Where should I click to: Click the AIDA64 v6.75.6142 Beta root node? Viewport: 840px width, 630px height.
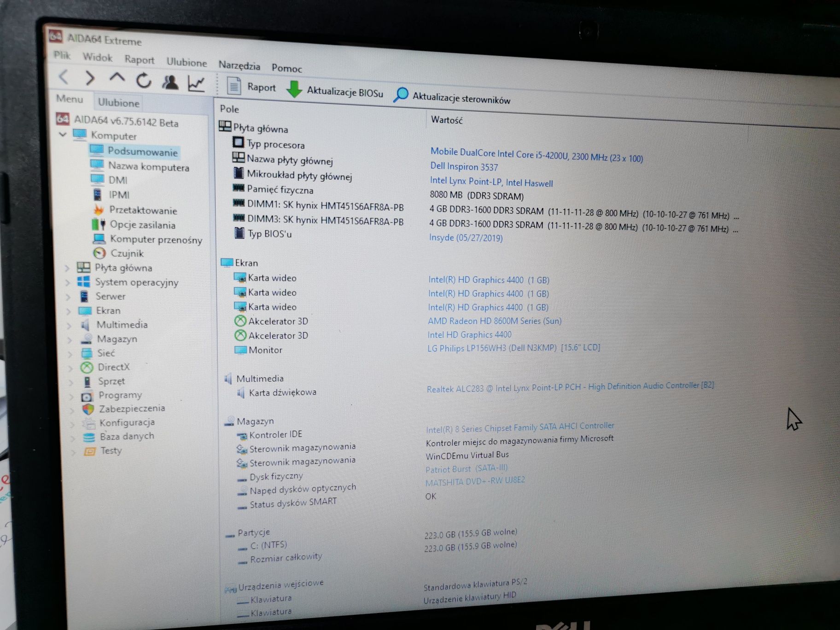click(x=117, y=121)
